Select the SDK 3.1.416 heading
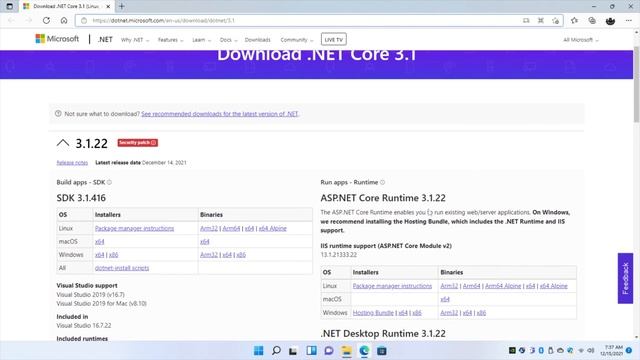 pos(81,198)
